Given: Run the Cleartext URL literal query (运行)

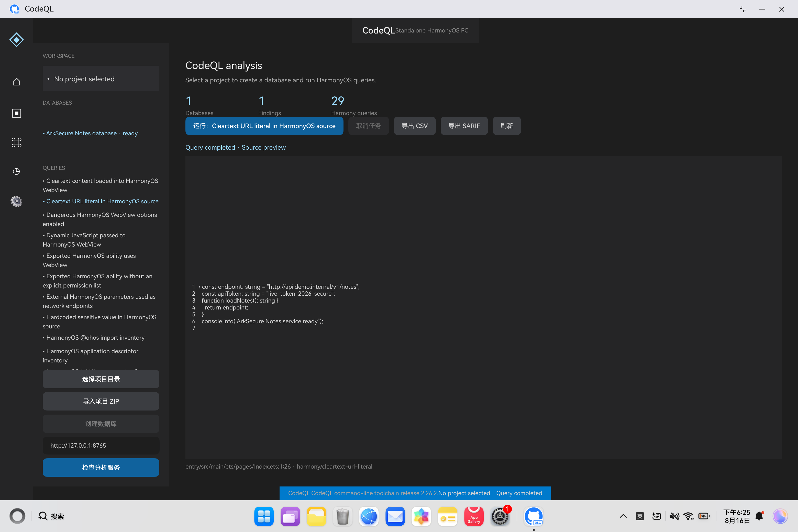Looking at the screenshot, I should click(264, 126).
